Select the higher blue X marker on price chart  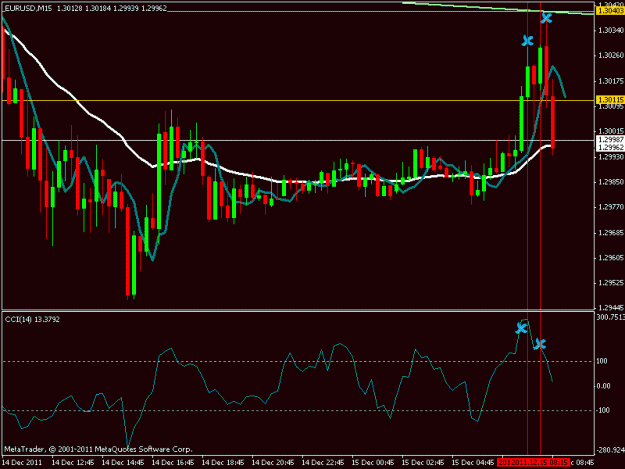pos(546,18)
